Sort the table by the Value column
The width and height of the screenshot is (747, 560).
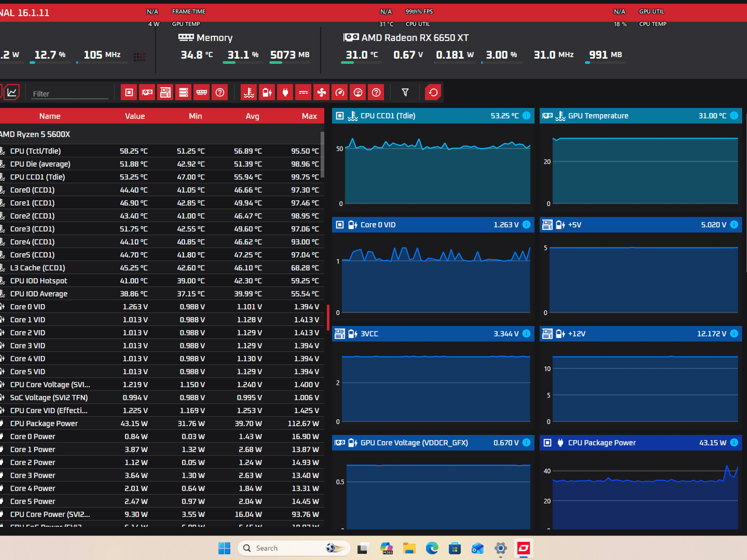click(135, 116)
